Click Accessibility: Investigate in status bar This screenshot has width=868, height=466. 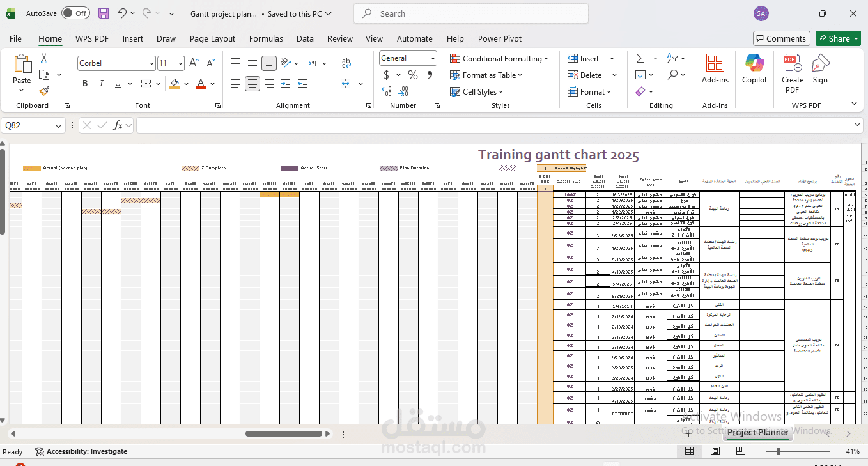81,451
